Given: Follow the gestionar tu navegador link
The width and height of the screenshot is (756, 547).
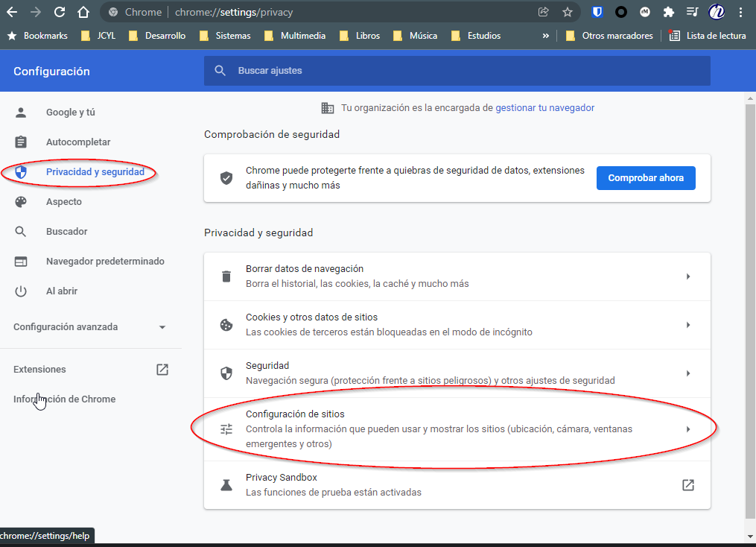Looking at the screenshot, I should tap(544, 108).
